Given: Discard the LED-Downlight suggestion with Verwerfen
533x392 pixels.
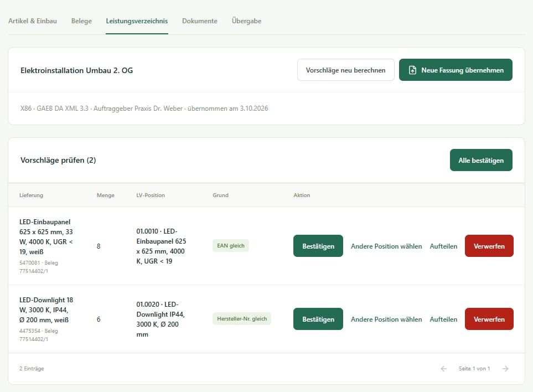Looking at the screenshot, I should [489, 319].
